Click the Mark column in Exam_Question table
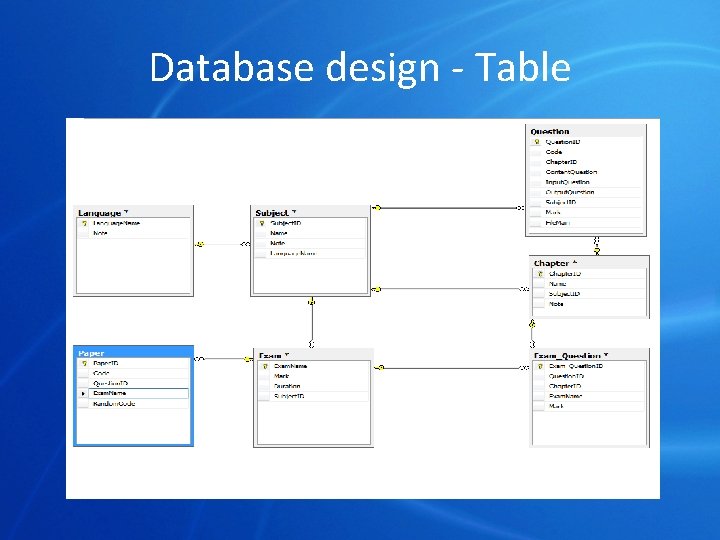Screen dimensions: 720x540 tap(590, 406)
